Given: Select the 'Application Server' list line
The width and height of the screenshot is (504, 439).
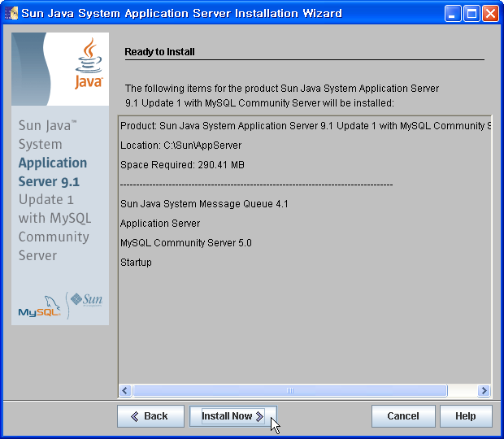Looking at the screenshot, I should [x=160, y=224].
